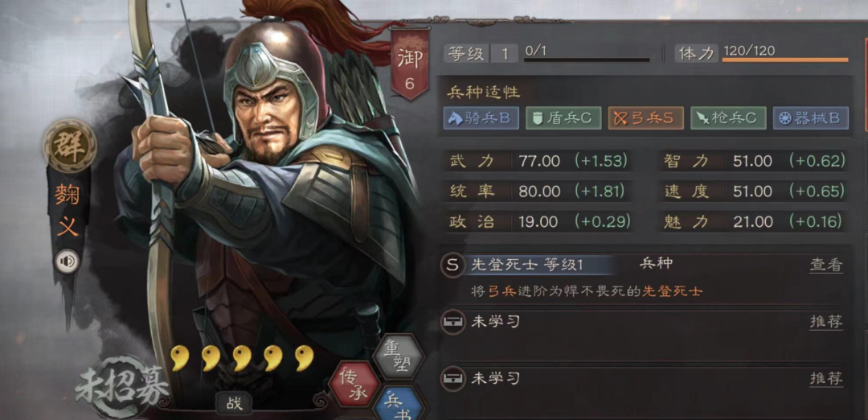Play the general's voice speaker icon

point(67,261)
